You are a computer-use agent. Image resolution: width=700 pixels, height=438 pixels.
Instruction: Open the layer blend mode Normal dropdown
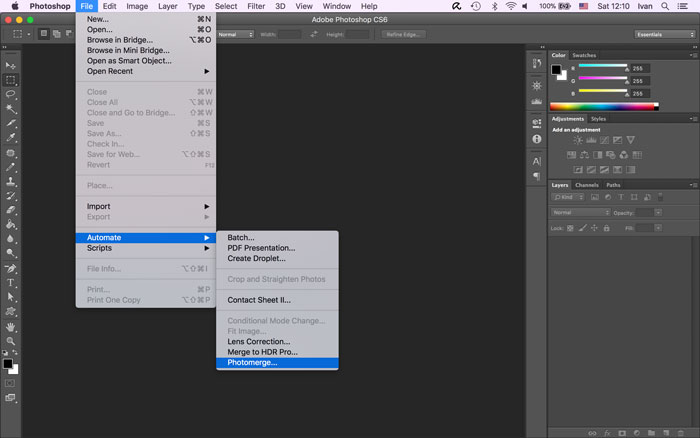click(x=580, y=213)
